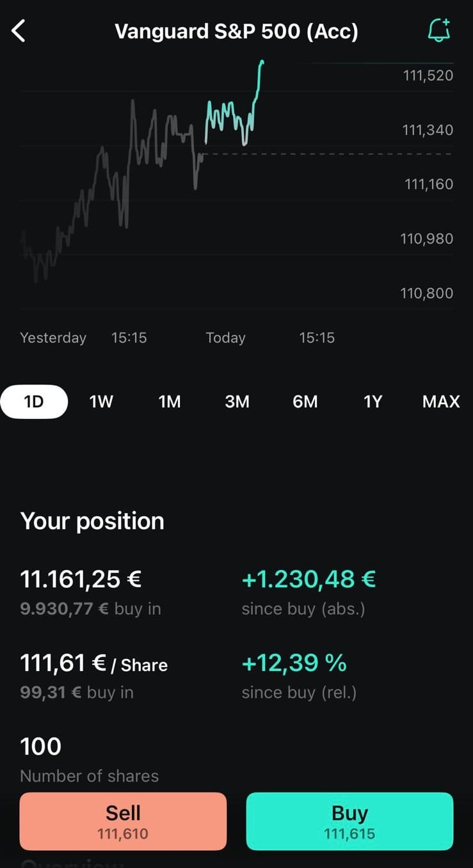Screen dimensions: 473x868
Task: Tap the +1.230,48 € absolute gain
Action: tap(309, 579)
